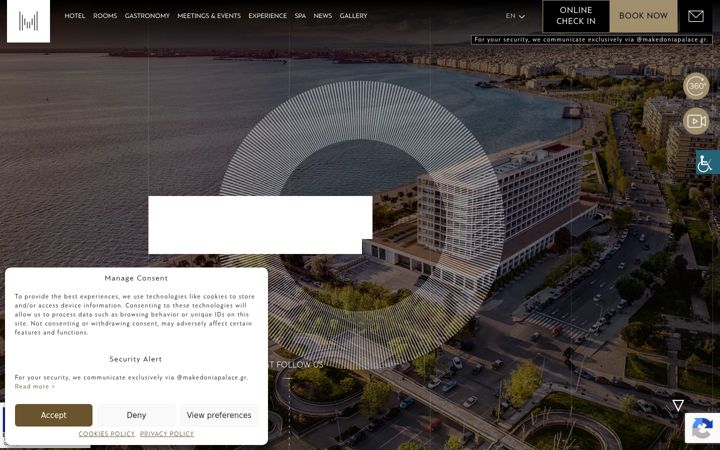This screenshot has height=450, width=720.
Task: View the Gallery page
Action: pos(353,16)
